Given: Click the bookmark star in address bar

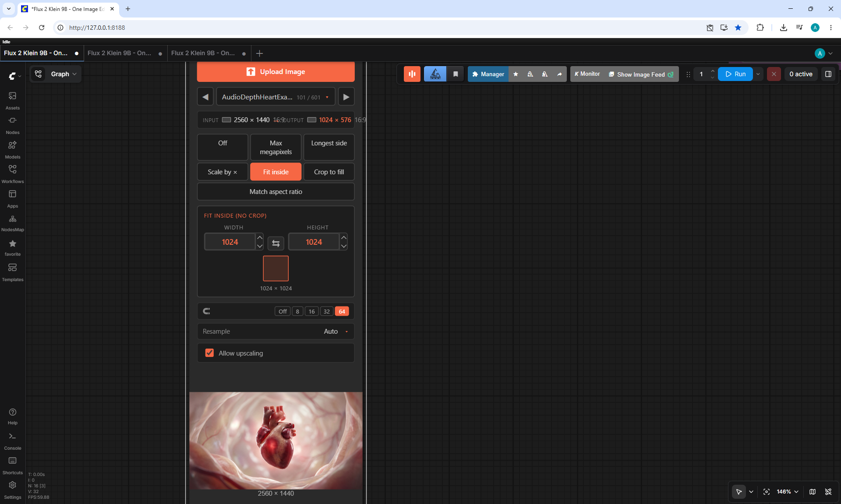Looking at the screenshot, I should pyautogui.click(x=738, y=28).
